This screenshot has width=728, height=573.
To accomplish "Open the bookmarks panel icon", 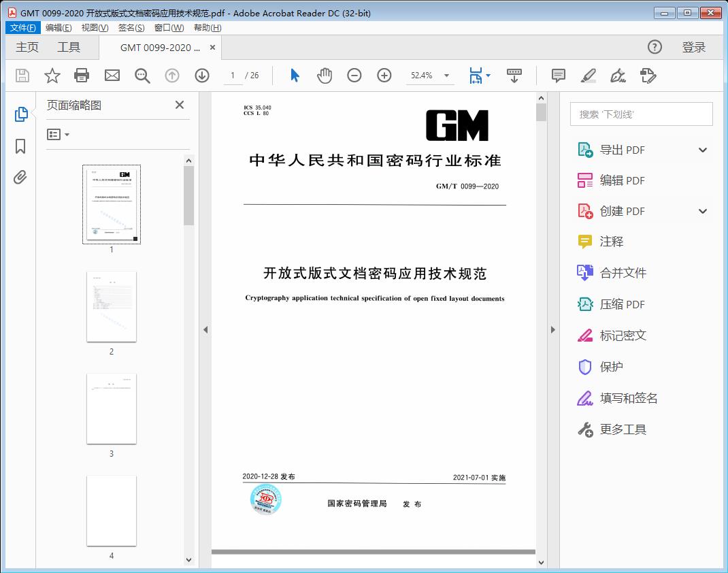I will tap(20, 146).
